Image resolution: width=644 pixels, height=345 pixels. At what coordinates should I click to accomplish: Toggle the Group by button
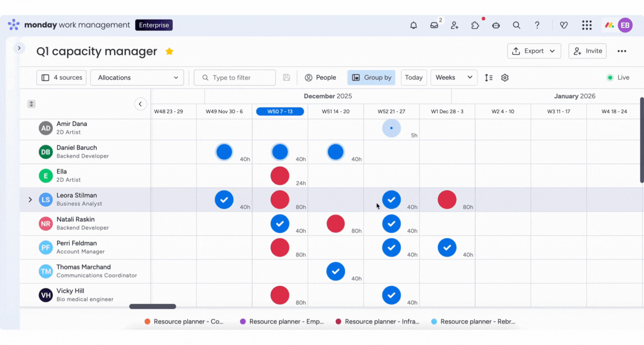371,78
